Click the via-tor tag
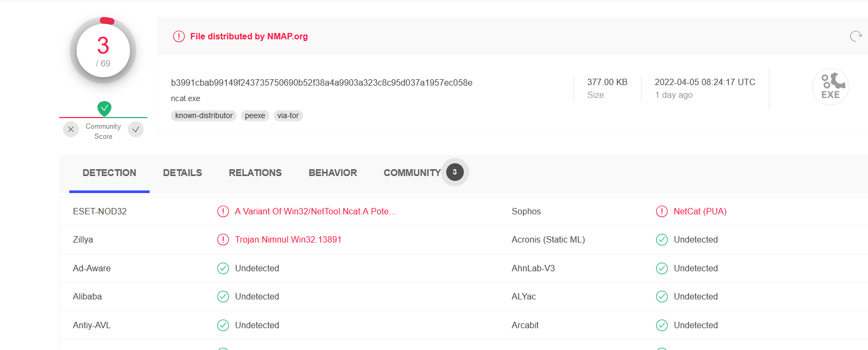The width and height of the screenshot is (868, 350). click(x=288, y=115)
